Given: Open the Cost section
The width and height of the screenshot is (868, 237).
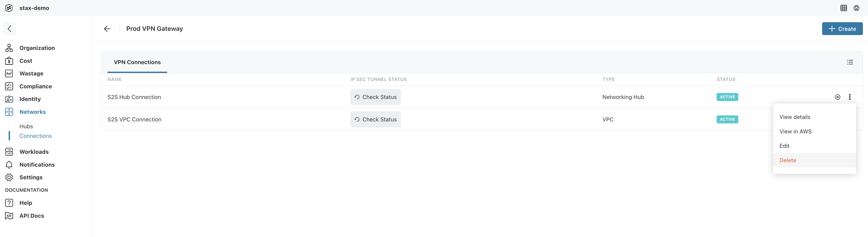Looking at the screenshot, I should tap(26, 61).
